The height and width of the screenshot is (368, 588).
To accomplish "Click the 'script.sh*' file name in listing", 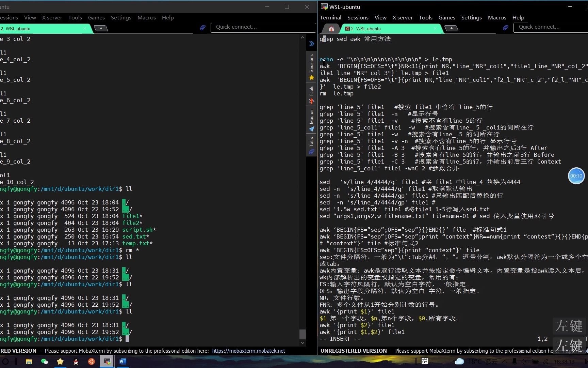I will pyautogui.click(x=139, y=230).
